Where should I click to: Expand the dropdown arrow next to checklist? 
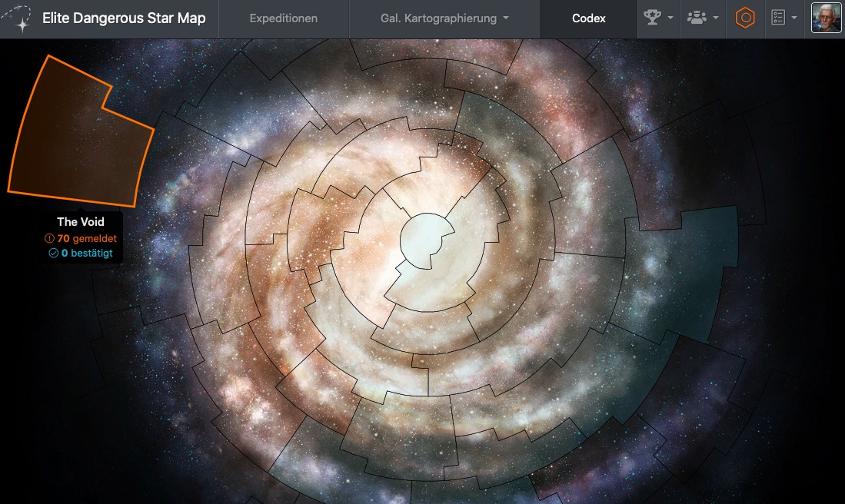click(793, 18)
